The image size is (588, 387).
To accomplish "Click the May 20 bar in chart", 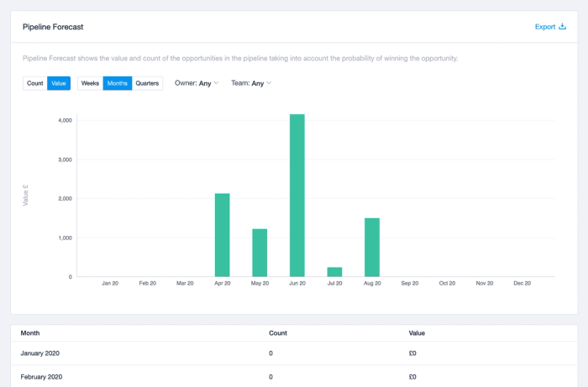I will tap(260, 253).
